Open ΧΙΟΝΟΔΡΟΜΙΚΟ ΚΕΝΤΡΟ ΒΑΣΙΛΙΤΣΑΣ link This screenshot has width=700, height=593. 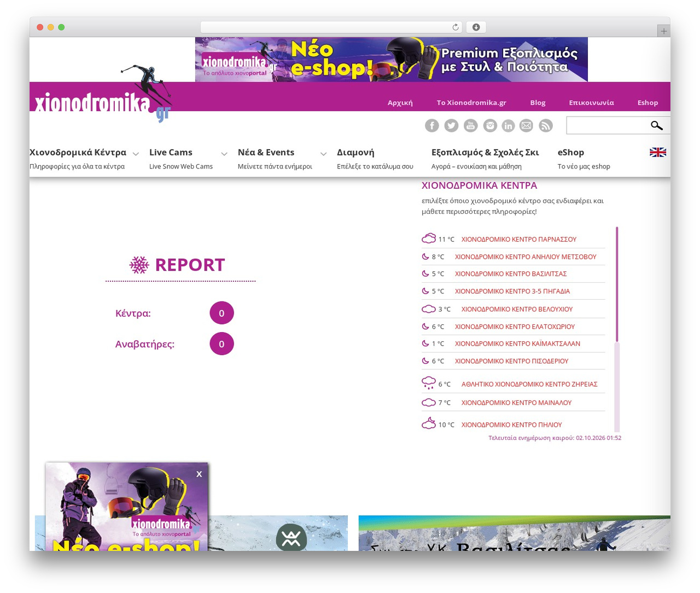[x=511, y=274]
